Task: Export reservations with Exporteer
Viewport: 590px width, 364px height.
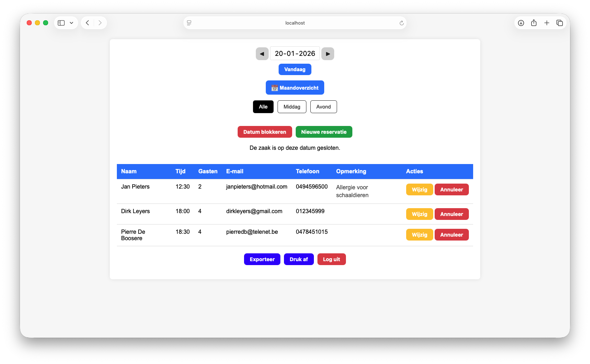Action: coord(262,259)
